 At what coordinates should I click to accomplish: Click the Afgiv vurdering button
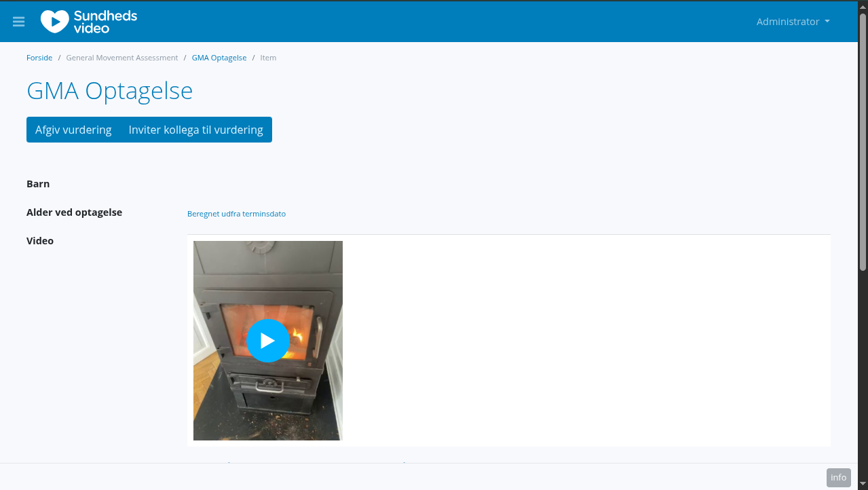73,130
